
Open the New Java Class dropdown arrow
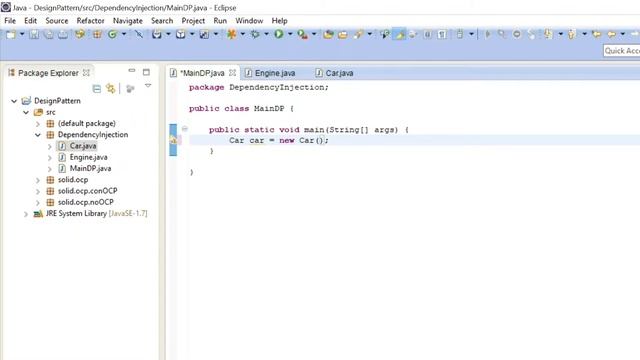click(x=124, y=34)
